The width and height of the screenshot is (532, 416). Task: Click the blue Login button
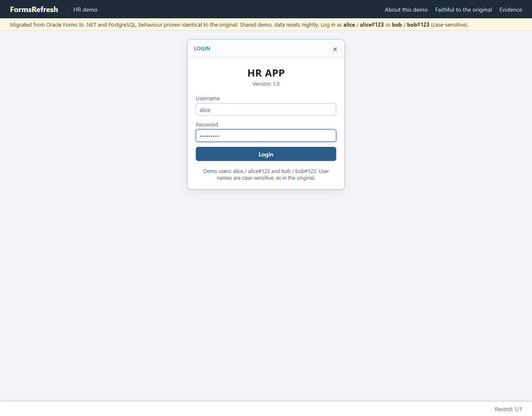pos(266,154)
